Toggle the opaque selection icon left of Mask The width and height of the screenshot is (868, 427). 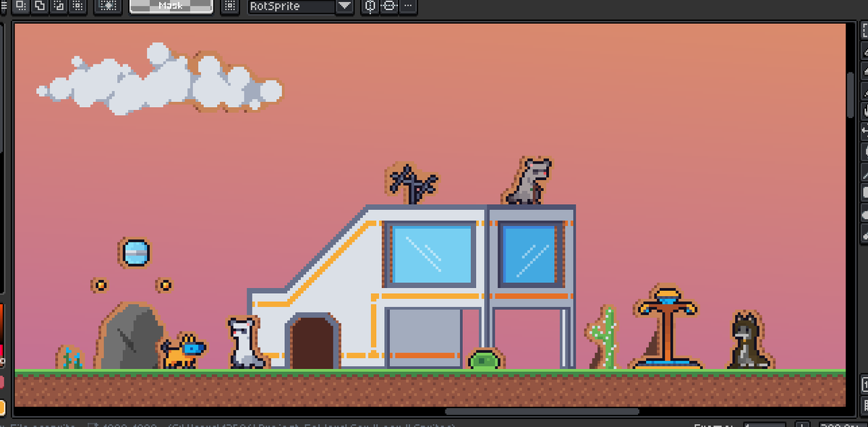pos(107,6)
